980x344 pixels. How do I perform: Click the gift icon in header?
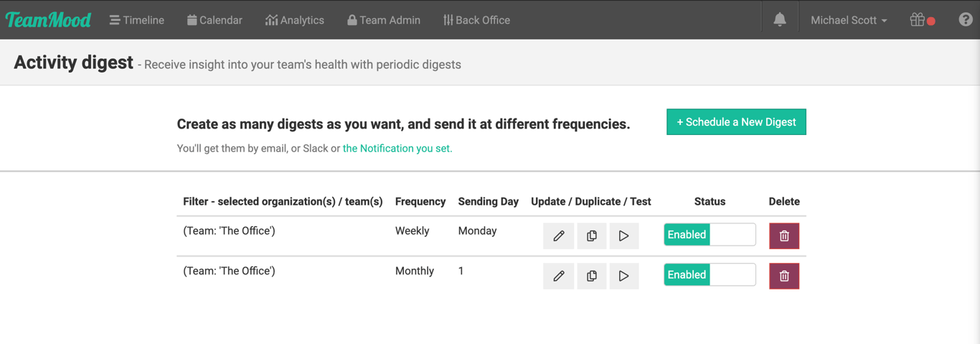pyautogui.click(x=918, y=20)
